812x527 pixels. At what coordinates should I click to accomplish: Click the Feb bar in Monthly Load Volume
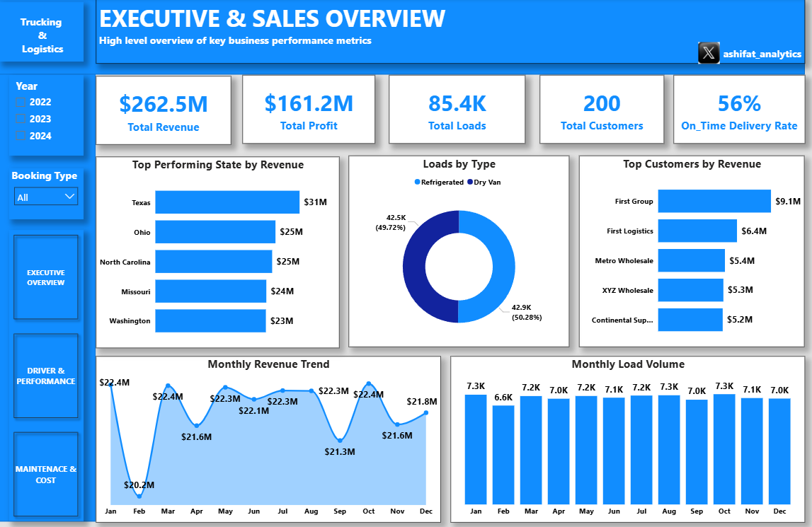[x=503, y=455]
